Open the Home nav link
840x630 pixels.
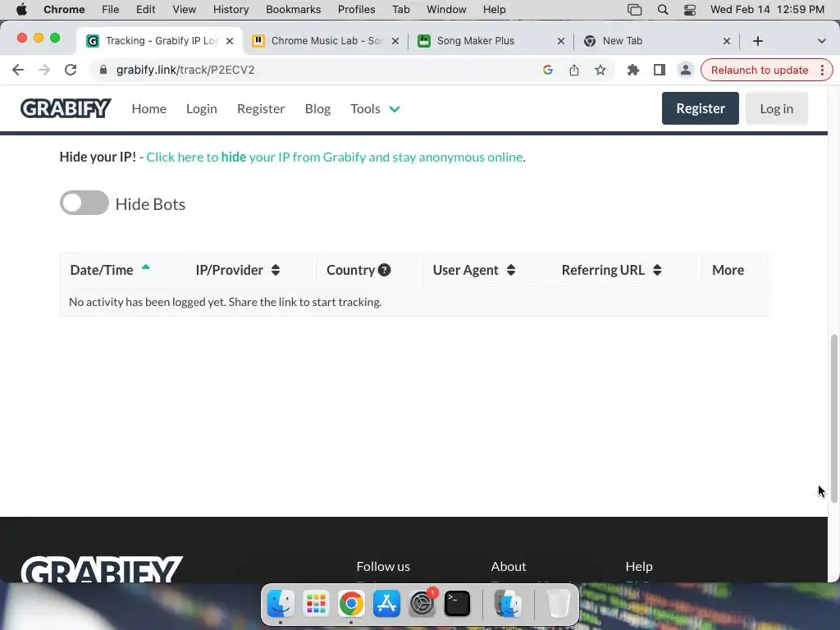point(149,109)
